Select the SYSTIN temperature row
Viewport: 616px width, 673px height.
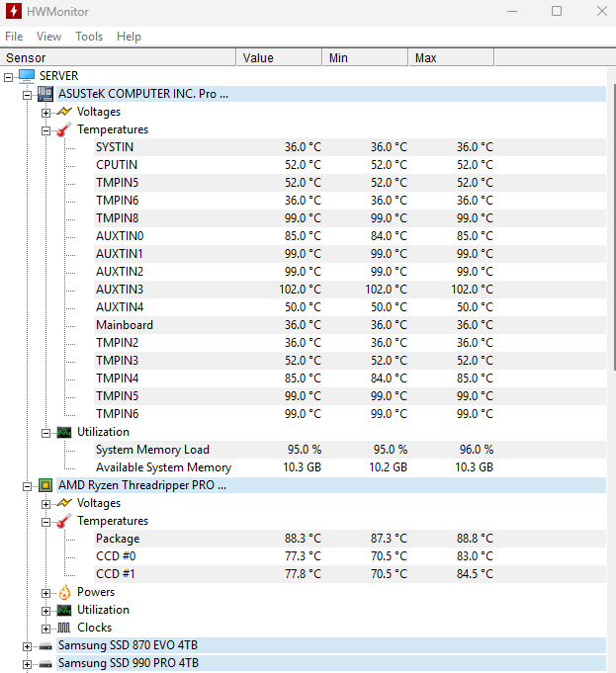point(350,147)
